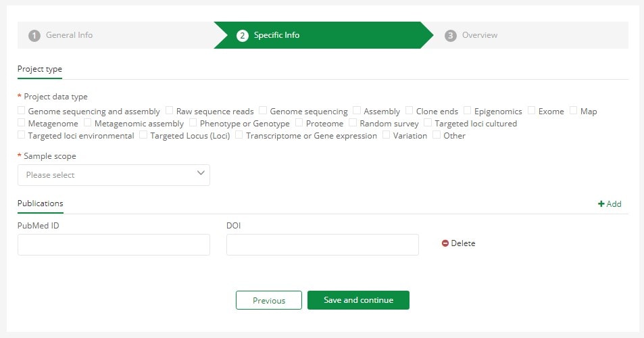Check the Other data type box

437,135
